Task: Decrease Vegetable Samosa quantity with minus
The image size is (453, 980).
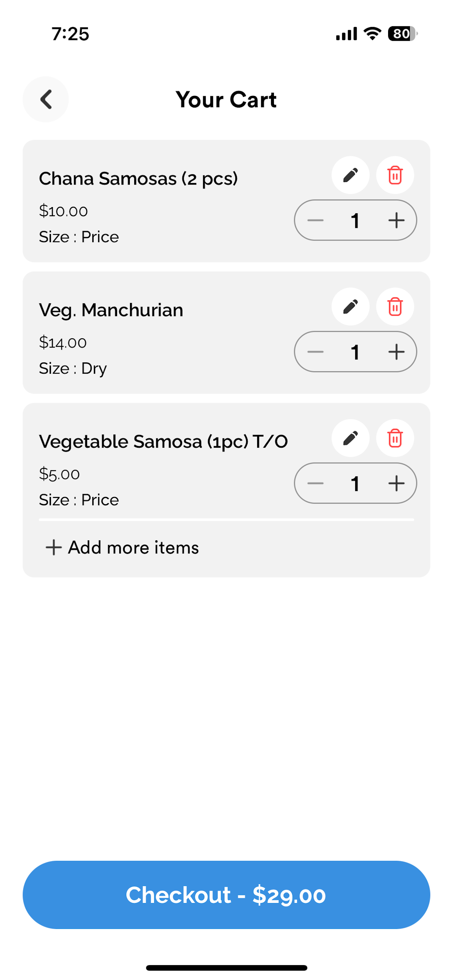Action: coord(315,483)
